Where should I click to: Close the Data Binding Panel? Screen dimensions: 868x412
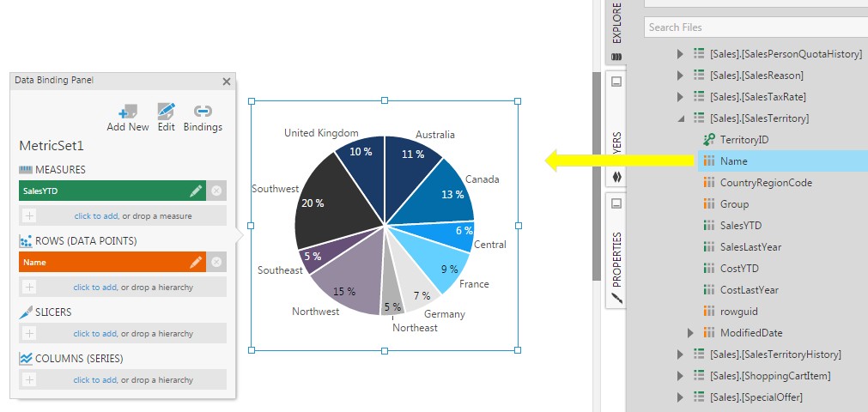pyautogui.click(x=227, y=82)
